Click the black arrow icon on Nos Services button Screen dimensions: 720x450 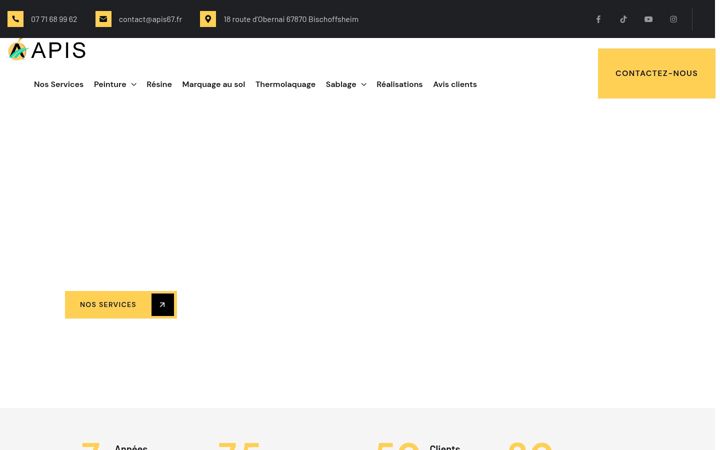[163, 304]
